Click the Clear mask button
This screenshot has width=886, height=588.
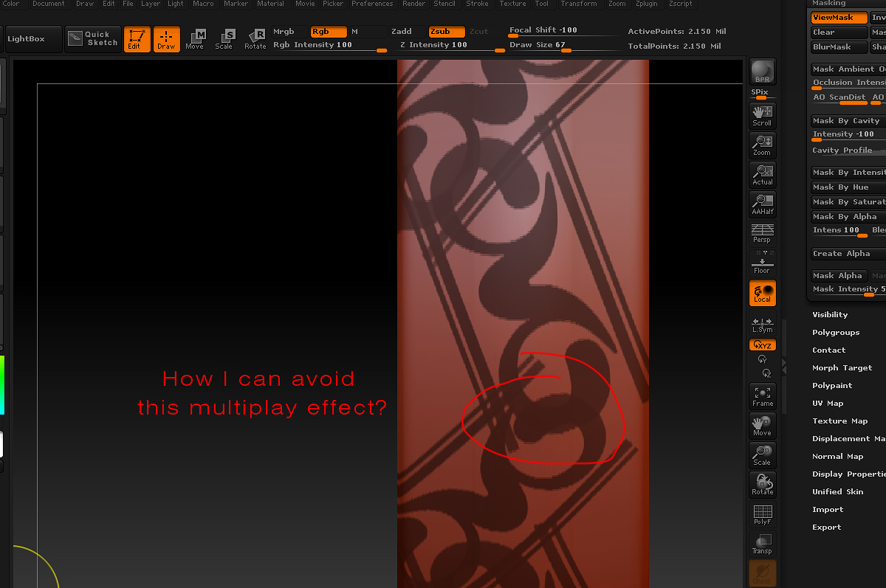click(x=839, y=32)
